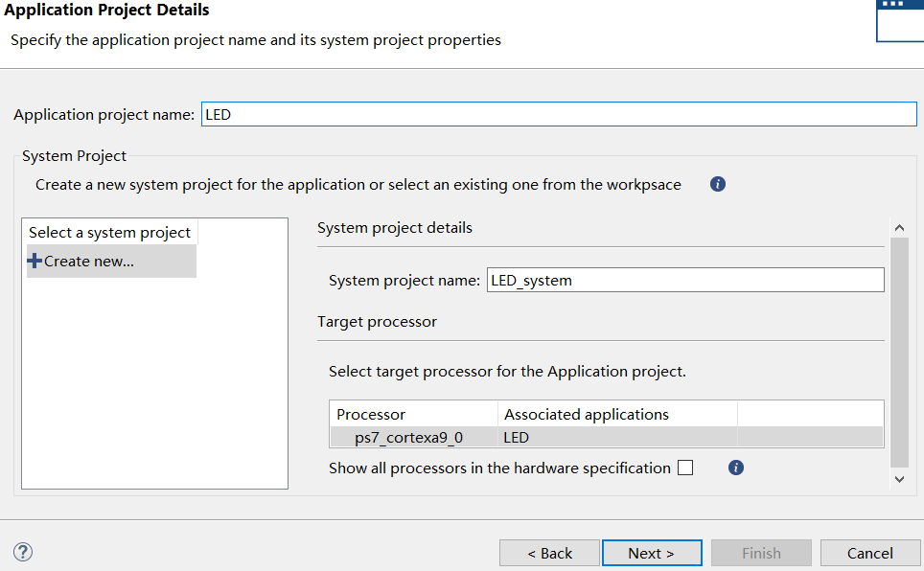
Task: Click info icon beside system project description
Action: point(718,184)
